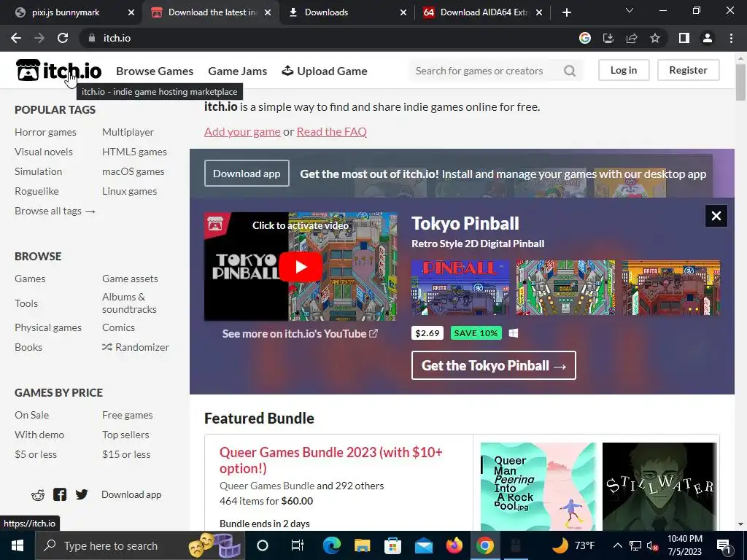Click the itch.io logo

pyautogui.click(x=58, y=71)
